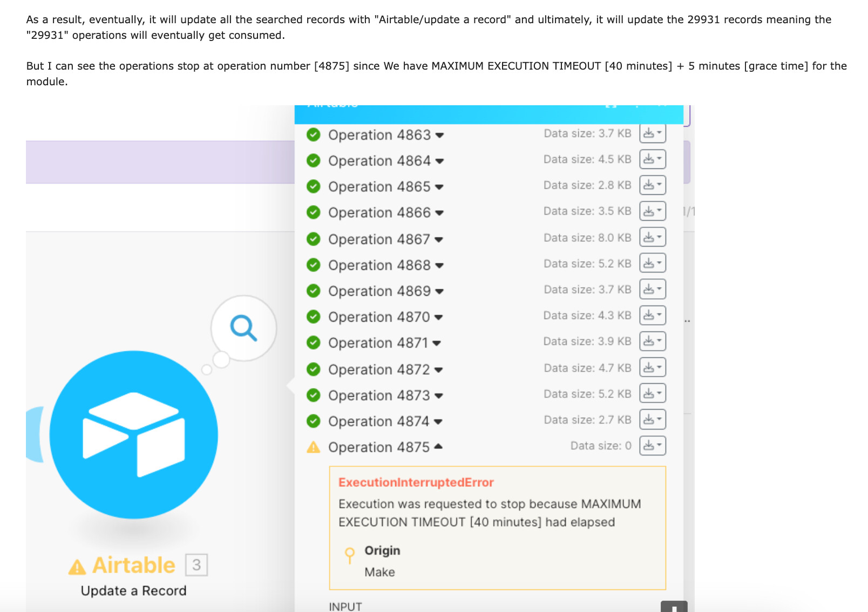This screenshot has width=868, height=612.
Task: Download output of Operation 4872
Action: pyautogui.click(x=653, y=368)
